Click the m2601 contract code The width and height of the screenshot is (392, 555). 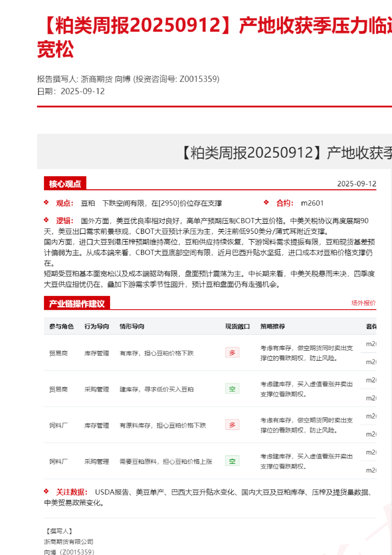pyautogui.click(x=312, y=203)
